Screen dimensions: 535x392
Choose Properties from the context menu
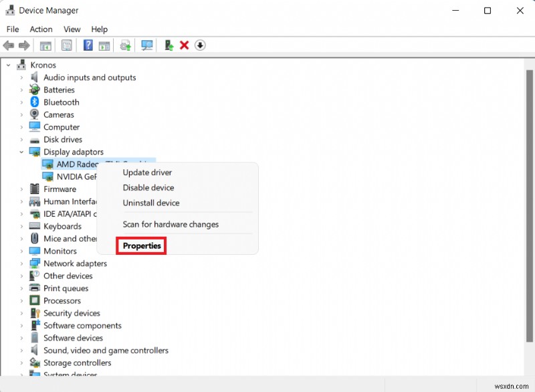[140, 246]
